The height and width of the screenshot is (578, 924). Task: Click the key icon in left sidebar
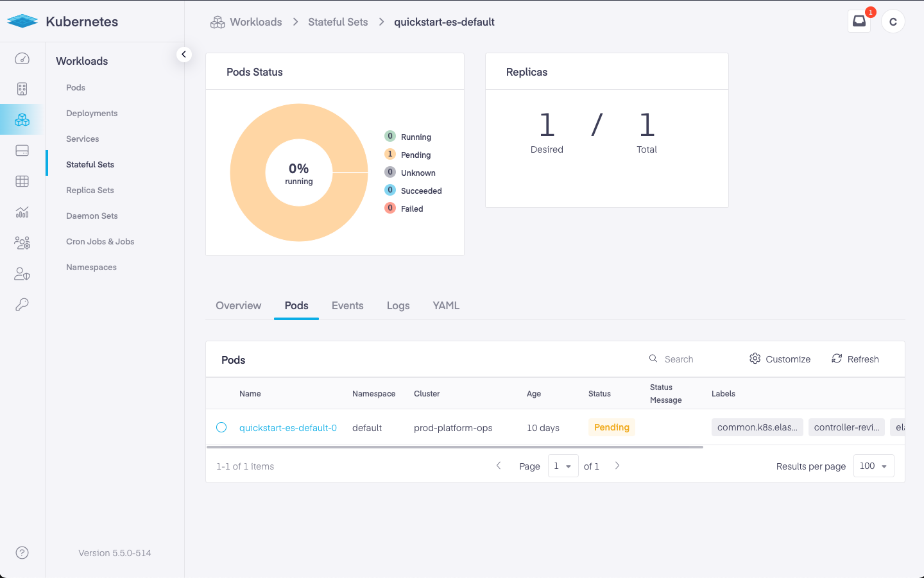pos(22,304)
